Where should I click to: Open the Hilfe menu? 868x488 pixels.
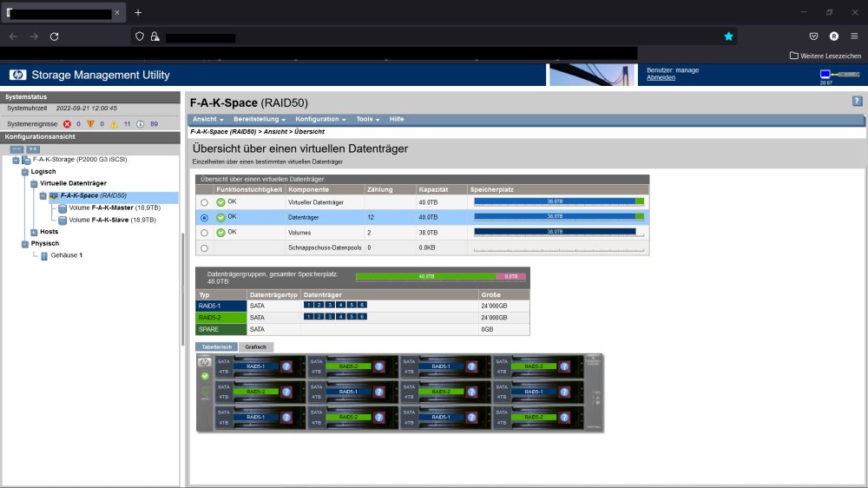pos(397,119)
